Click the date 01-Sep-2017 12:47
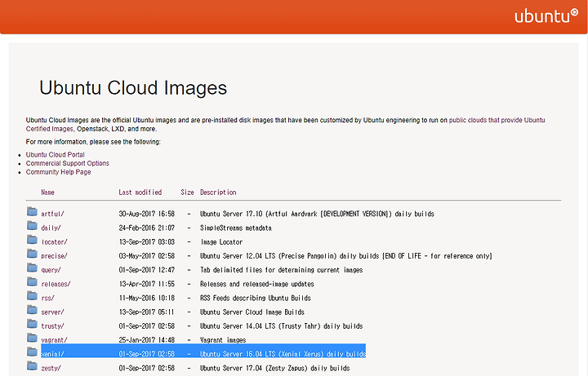 147,270
